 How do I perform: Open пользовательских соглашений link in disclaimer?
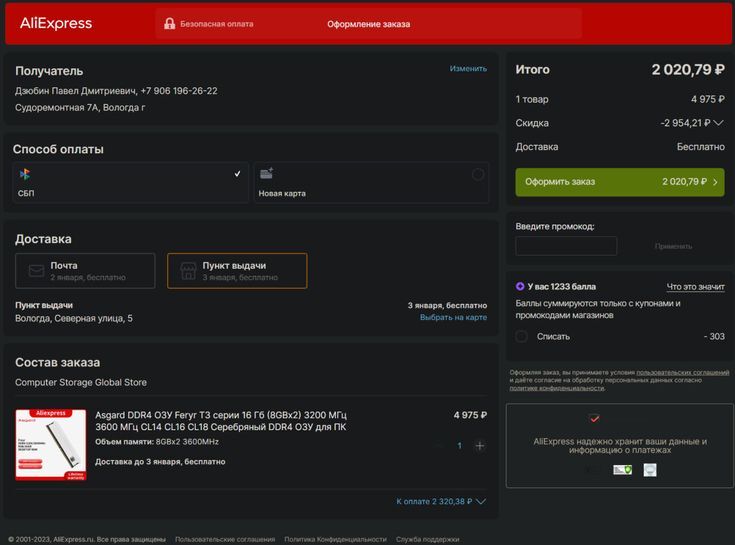click(682, 372)
